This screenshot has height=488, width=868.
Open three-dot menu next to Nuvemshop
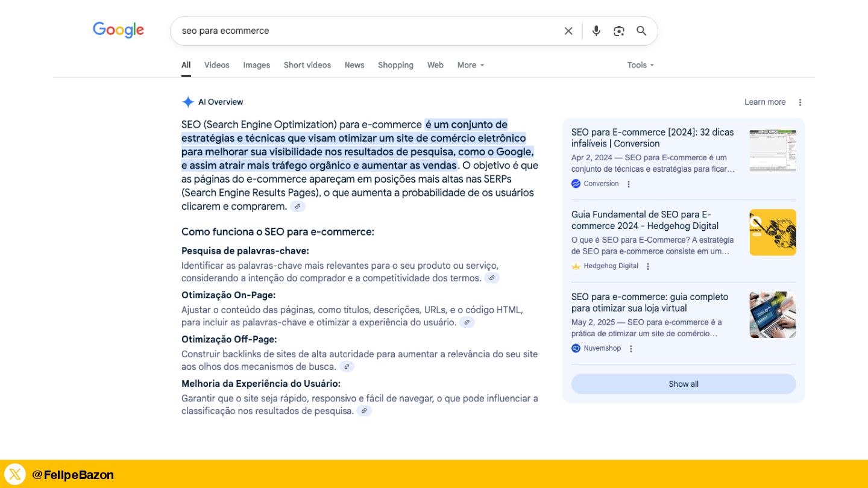click(x=631, y=348)
